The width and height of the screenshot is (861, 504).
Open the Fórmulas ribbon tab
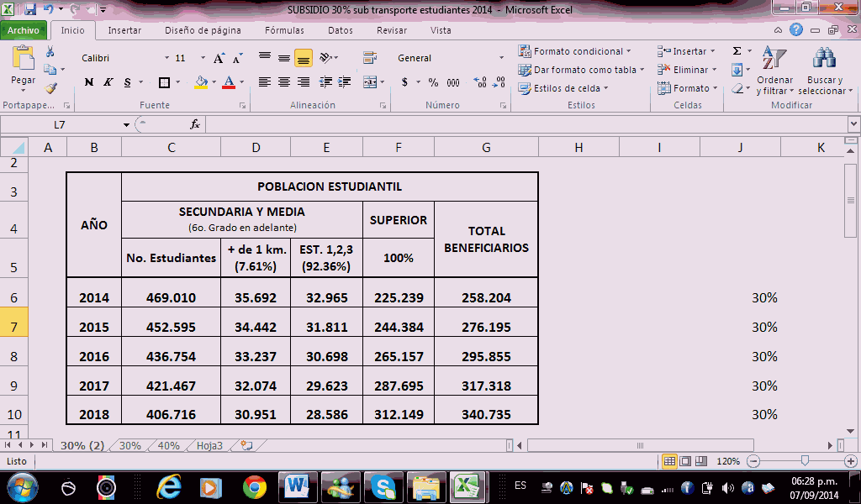pyautogui.click(x=284, y=30)
